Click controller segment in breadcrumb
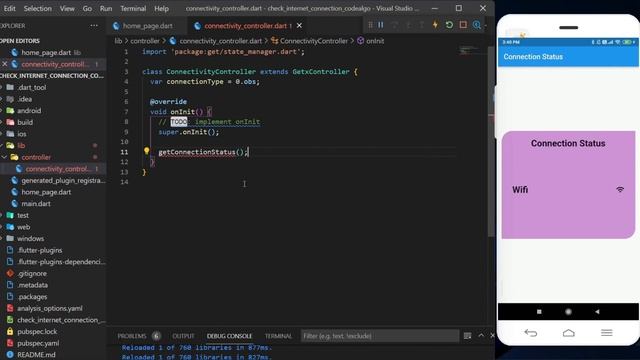Image resolution: width=640 pixels, height=360 pixels. 145,41
